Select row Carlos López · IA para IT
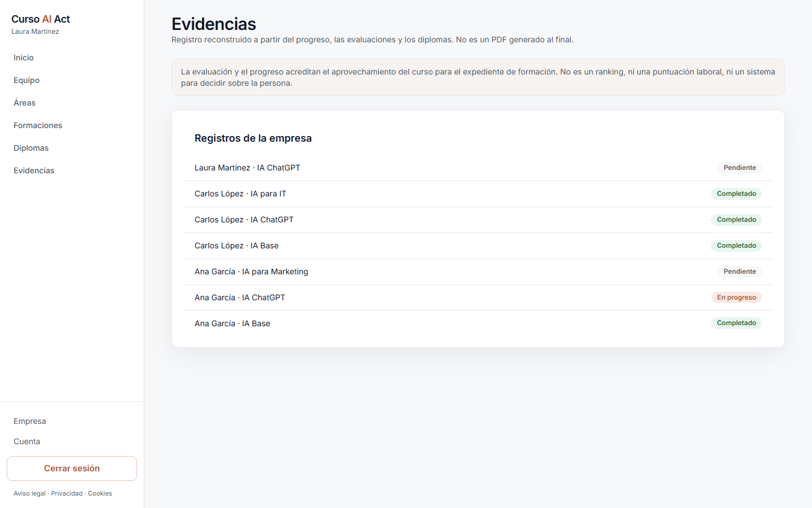Image resolution: width=812 pixels, height=508 pixels. [x=478, y=194]
